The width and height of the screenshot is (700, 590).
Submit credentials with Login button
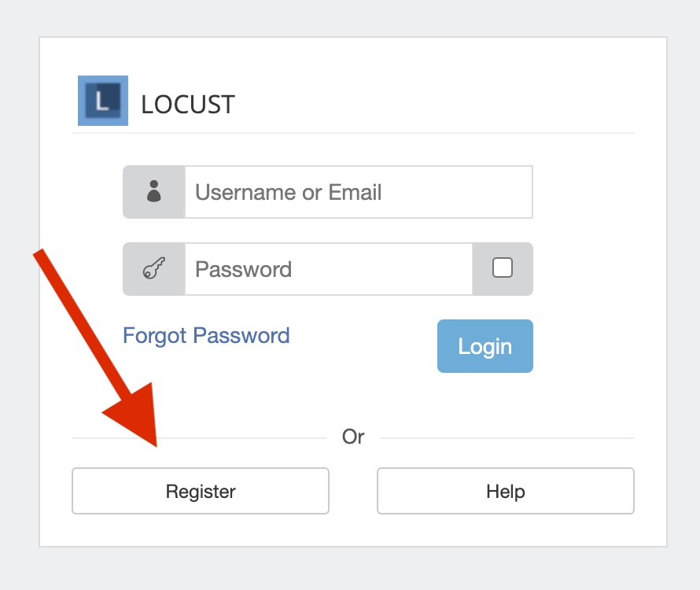484,346
